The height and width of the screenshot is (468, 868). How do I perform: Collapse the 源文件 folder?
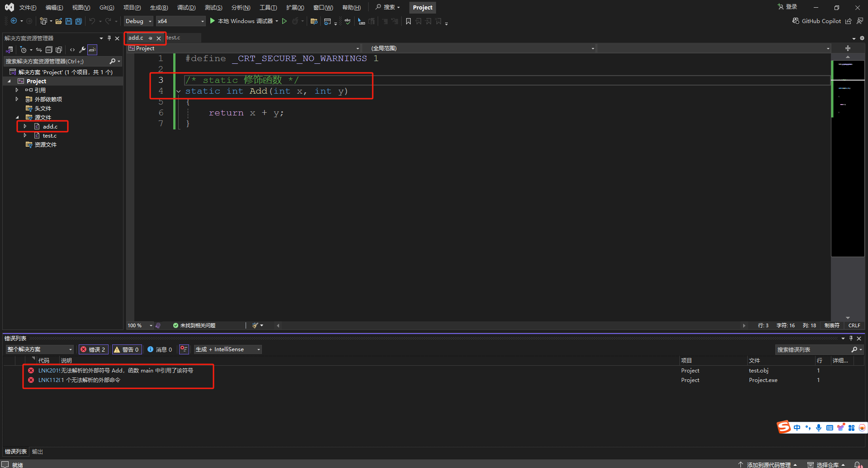(17, 117)
